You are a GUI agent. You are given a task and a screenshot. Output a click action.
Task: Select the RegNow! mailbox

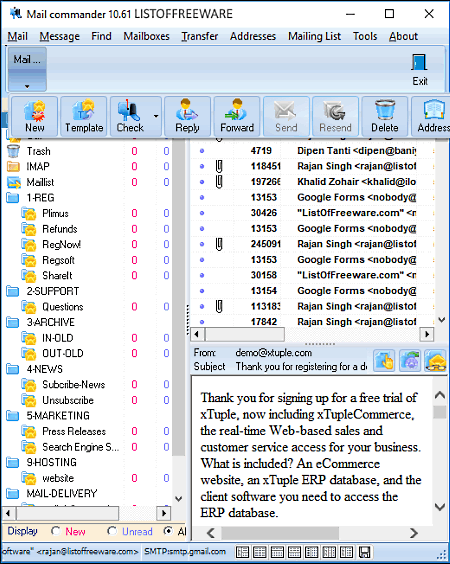[62, 245]
